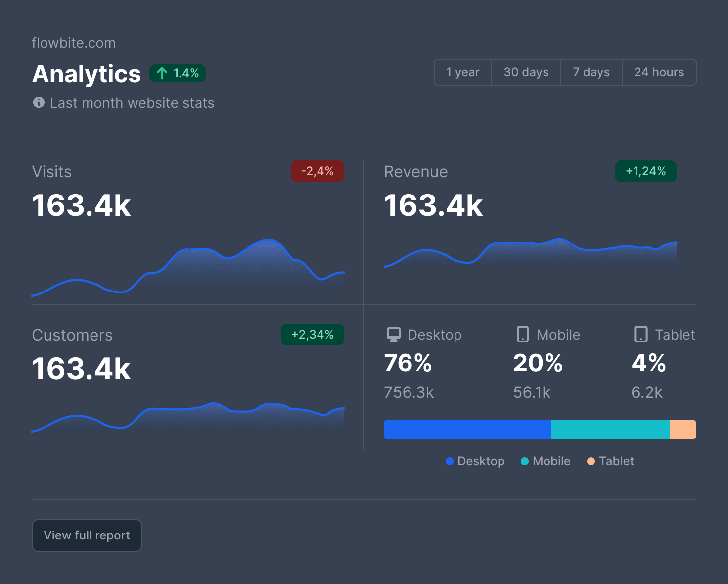Click the orange Tablet bar segment

coord(683,430)
